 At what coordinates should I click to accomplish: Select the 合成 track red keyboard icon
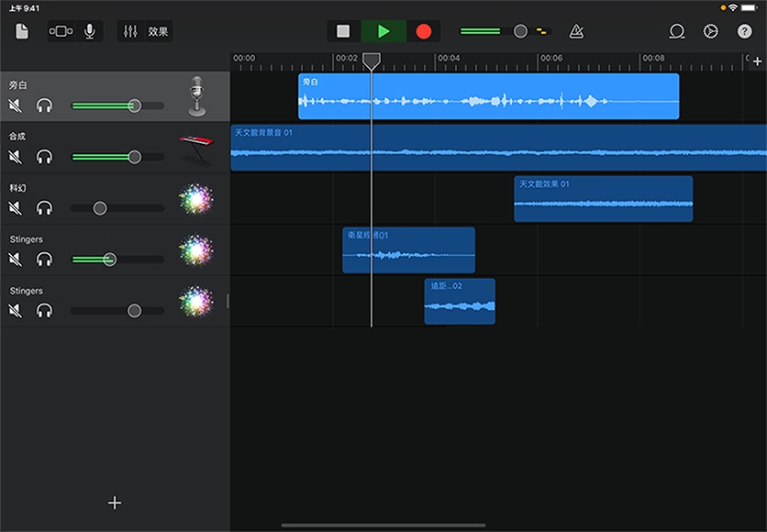click(x=195, y=147)
